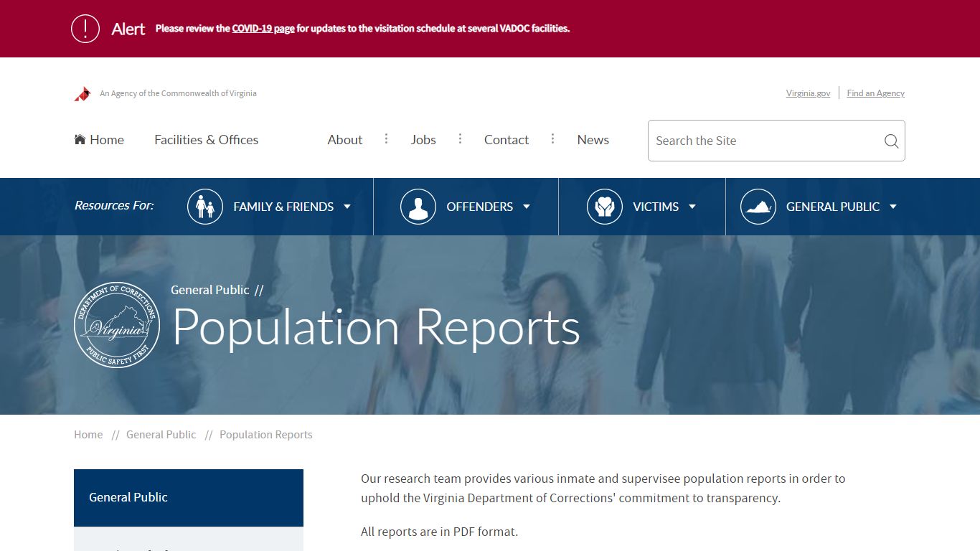Expand the Offenders dropdown arrow
Viewport: 980px width, 551px height.
[x=527, y=207]
